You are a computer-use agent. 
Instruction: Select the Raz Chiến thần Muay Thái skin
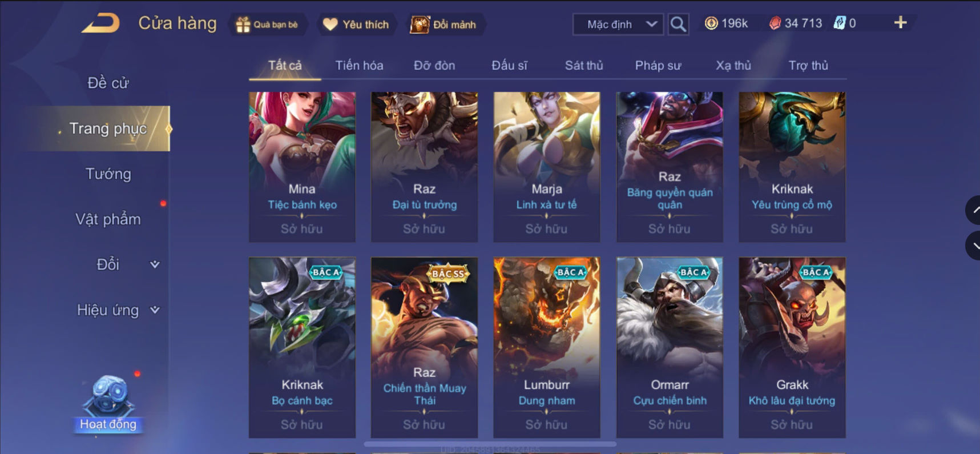pos(425,347)
